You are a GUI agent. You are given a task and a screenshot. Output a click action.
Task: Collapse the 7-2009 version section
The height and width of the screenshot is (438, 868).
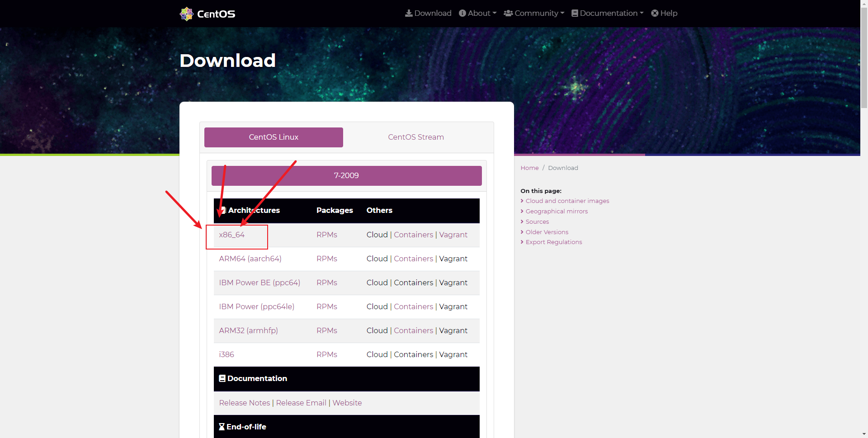pyautogui.click(x=346, y=175)
